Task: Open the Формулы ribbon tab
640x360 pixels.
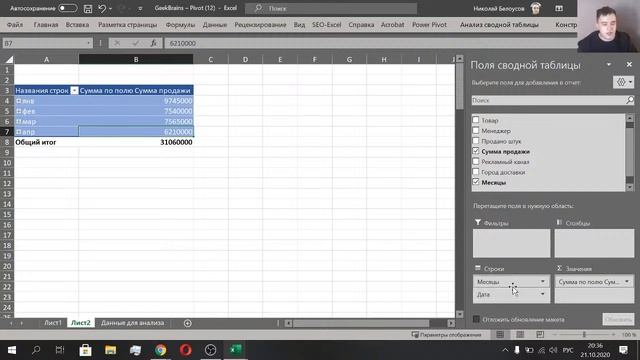Action: [x=180, y=24]
